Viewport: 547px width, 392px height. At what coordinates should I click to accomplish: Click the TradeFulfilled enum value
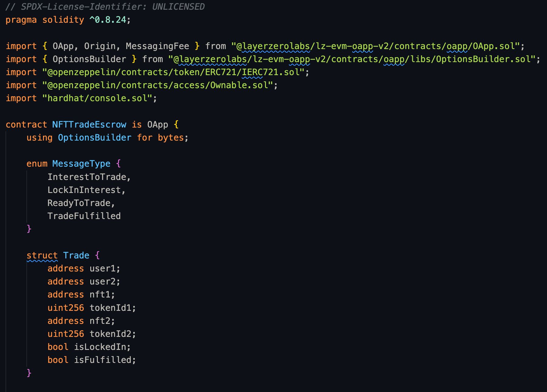click(x=84, y=216)
